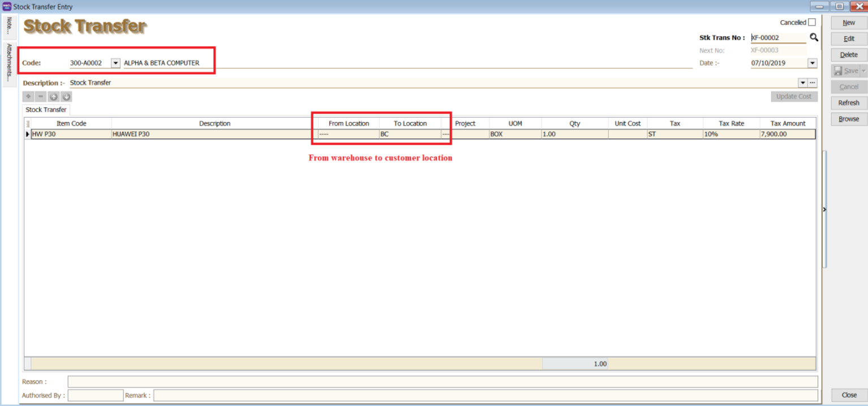Viewport: 868px width, 406px height.
Task: Click the move row up arrow icon
Action: pyautogui.click(x=54, y=97)
